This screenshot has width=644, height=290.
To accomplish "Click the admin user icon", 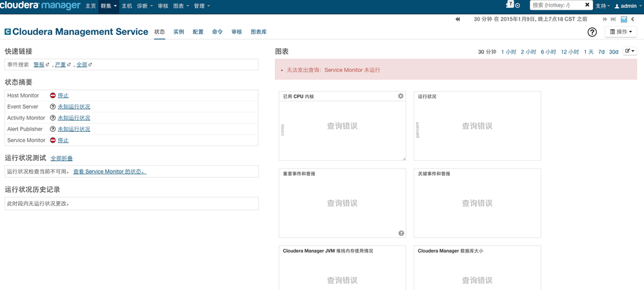I will click(x=617, y=6).
